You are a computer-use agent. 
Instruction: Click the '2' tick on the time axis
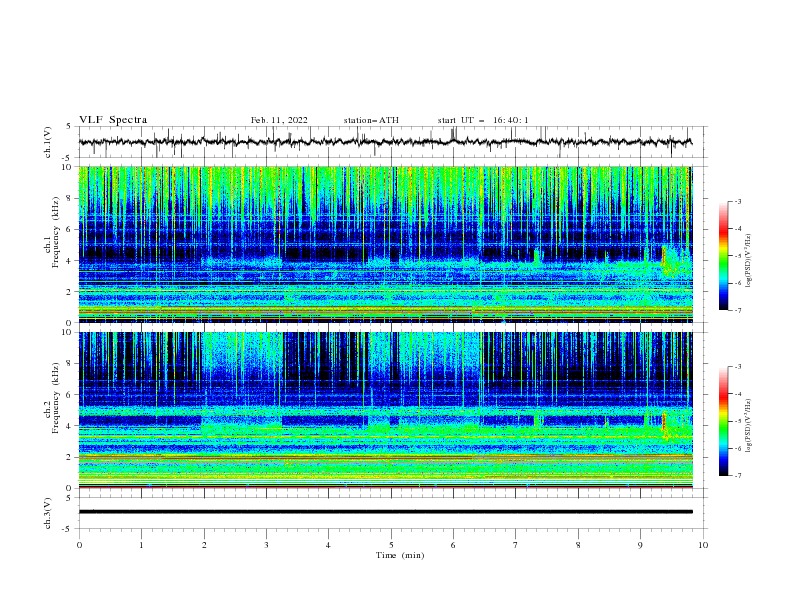pos(204,545)
